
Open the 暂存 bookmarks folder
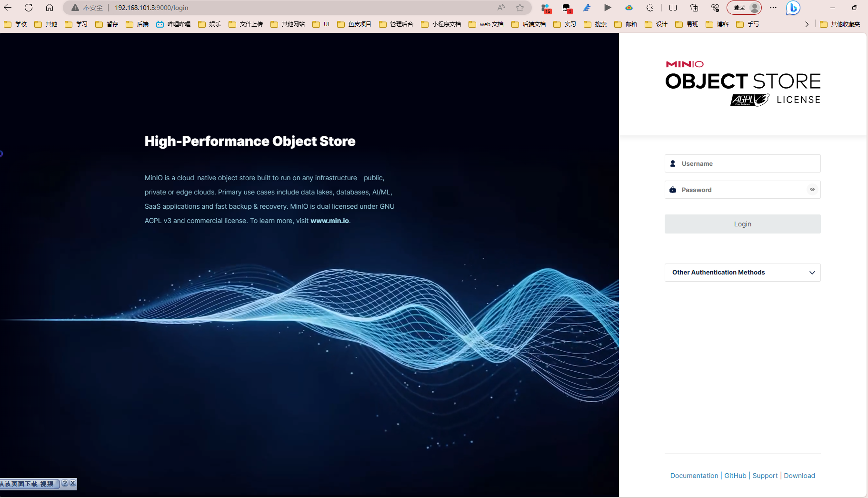107,24
